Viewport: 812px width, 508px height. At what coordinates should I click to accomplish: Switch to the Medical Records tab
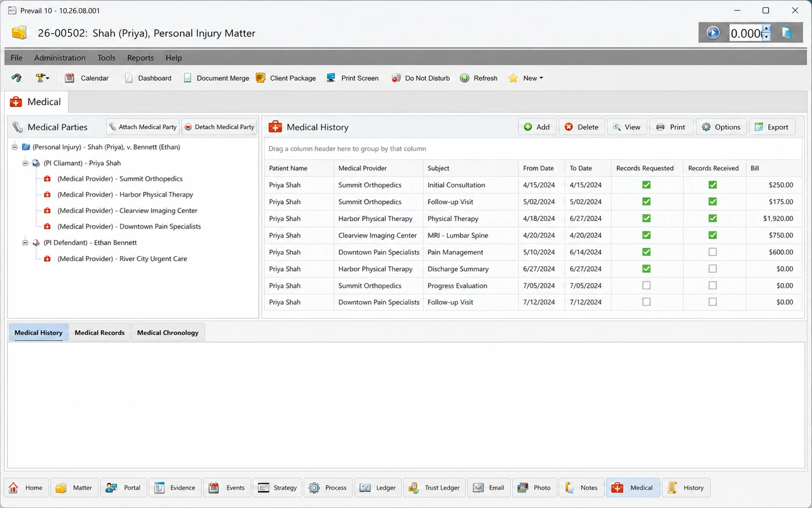click(99, 333)
